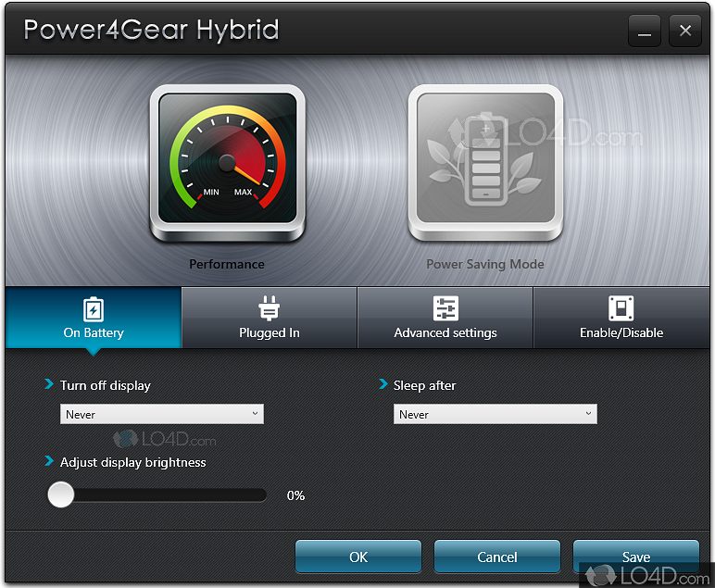Click the display brightness slider handle
The image size is (715, 588).
pyautogui.click(x=60, y=494)
